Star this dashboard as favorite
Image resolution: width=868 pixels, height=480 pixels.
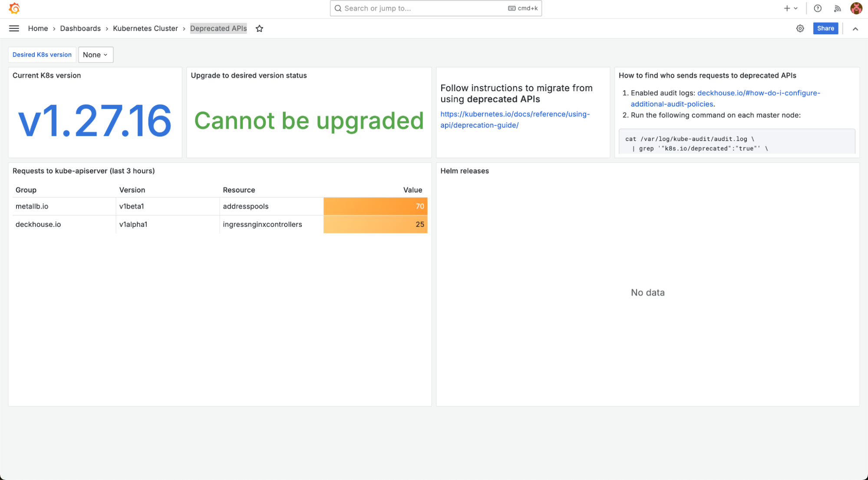[259, 29]
